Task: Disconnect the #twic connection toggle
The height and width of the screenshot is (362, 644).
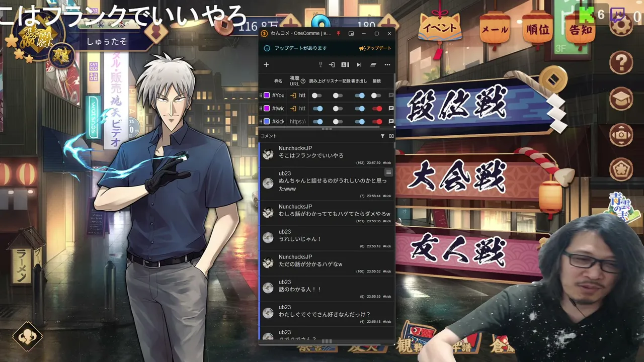Action: point(377,108)
